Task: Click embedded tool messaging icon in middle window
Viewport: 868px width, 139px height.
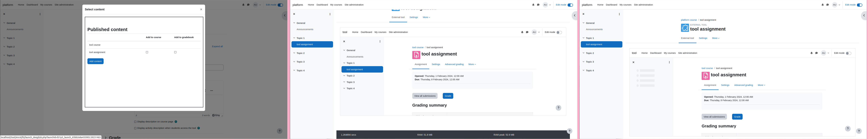Action: click(527, 32)
